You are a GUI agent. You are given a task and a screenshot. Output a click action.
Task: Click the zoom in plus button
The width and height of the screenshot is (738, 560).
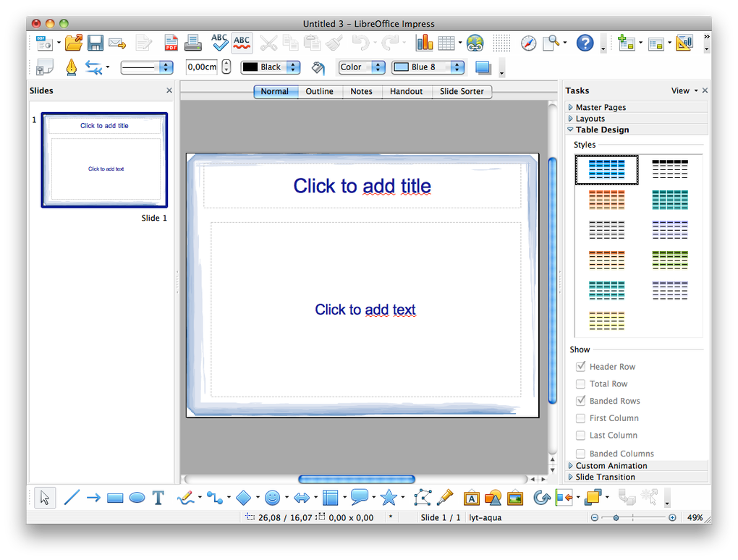coord(672,517)
